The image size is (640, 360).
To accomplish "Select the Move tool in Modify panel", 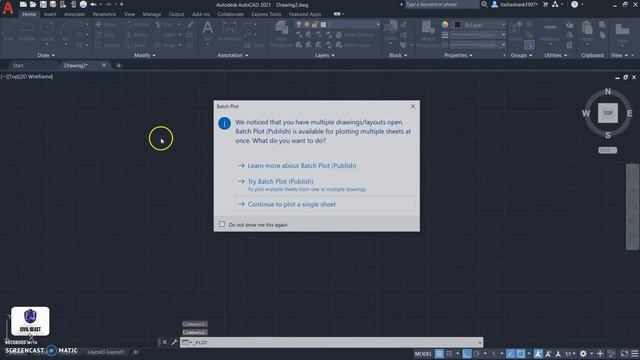I will pyautogui.click(x=105, y=24).
